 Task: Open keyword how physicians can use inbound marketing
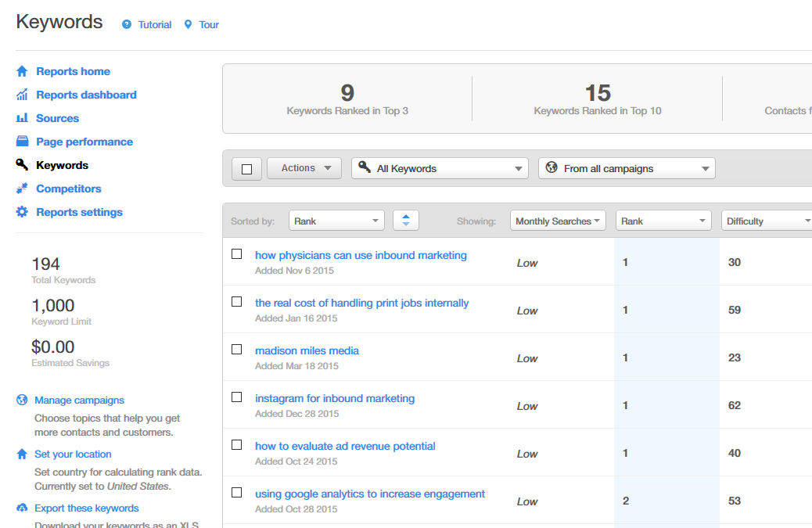pos(361,255)
